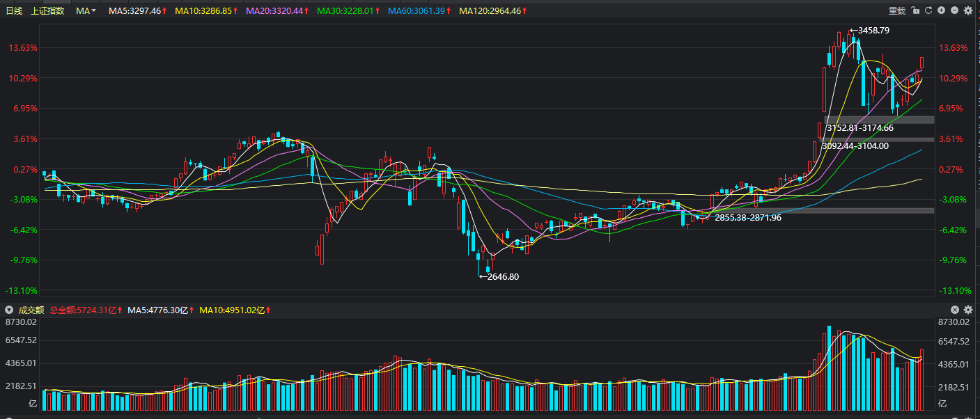Image resolution: width=980 pixels, height=419 pixels.
Task: Zoom in chart with the plus icon
Action: click(x=942, y=10)
